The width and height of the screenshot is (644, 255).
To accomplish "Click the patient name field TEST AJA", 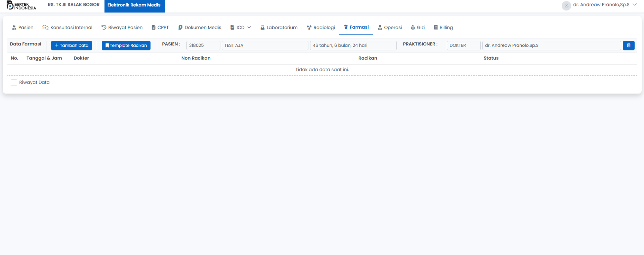I will click(x=265, y=45).
